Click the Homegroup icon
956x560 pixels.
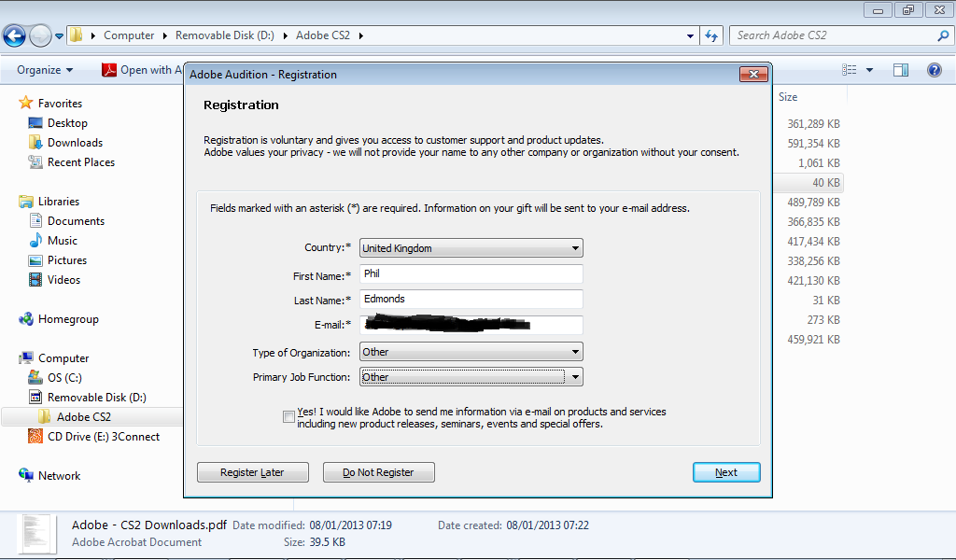click(25, 318)
